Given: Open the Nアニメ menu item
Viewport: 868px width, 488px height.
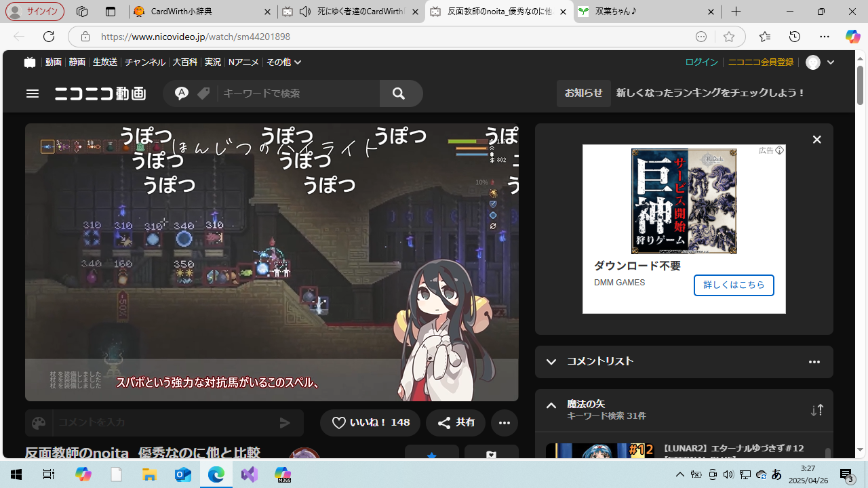Looking at the screenshot, I should coord(243,62).
